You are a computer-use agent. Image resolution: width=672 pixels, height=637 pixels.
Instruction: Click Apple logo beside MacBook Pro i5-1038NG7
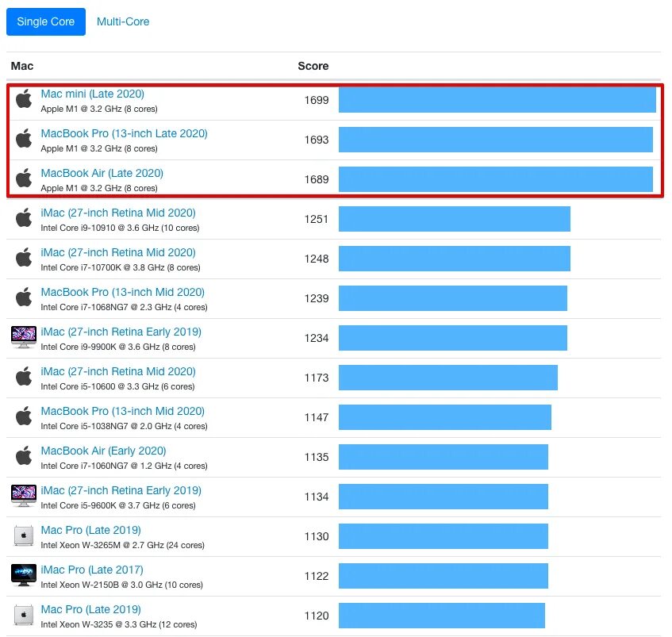pyautogui.click(x=24, y=416)
